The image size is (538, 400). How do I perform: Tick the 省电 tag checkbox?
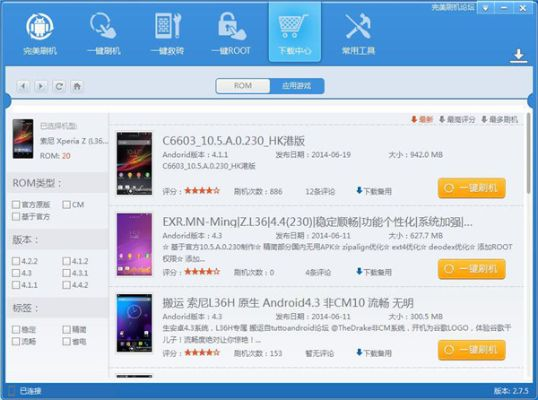coord(67,341)
